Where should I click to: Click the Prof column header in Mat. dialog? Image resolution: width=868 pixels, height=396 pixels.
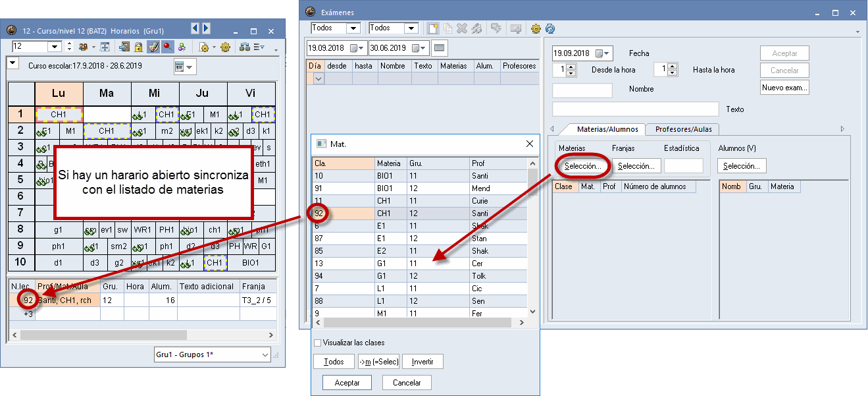pyautogui.click(x=499, y=163)
